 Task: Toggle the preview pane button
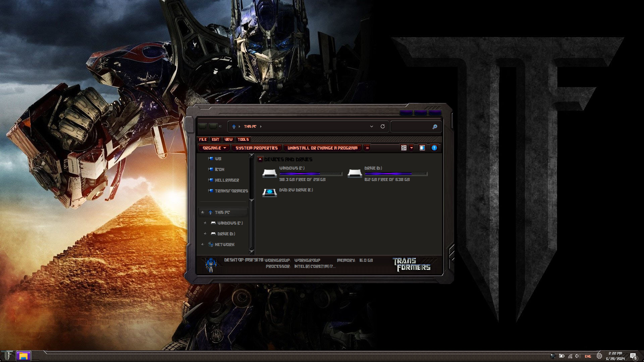coord(422,148)
